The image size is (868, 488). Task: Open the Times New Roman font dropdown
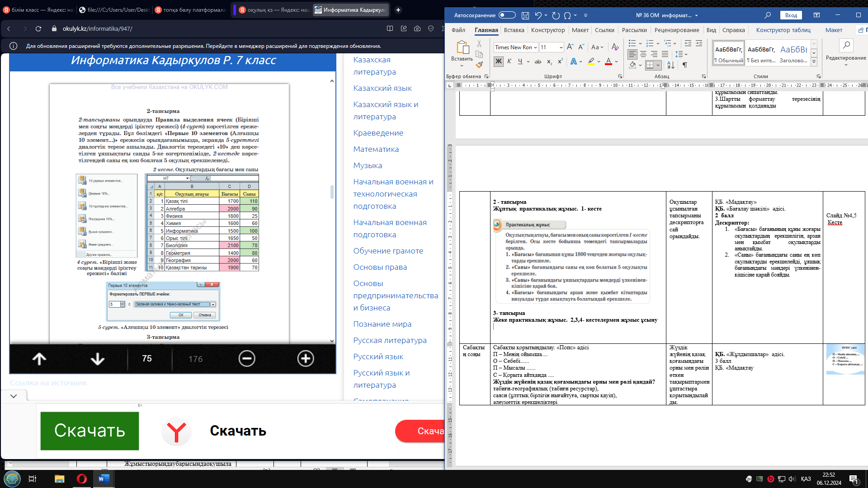coord(535,47)
